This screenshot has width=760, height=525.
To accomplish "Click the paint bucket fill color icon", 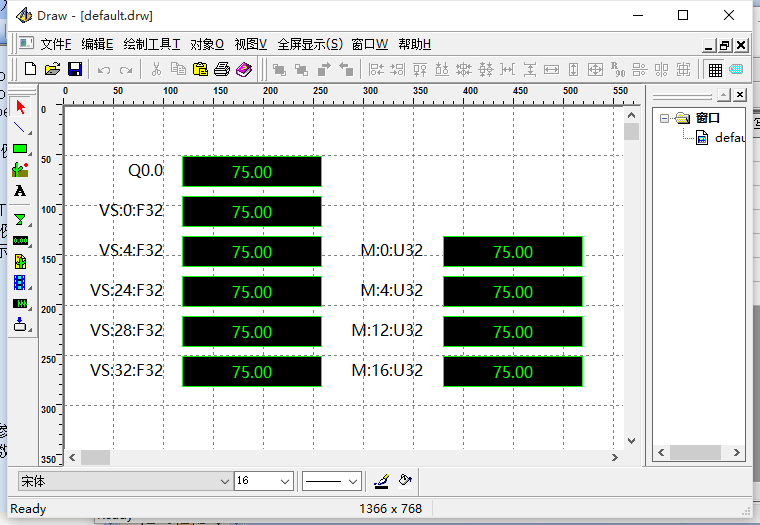I will [x=405, y=481].
